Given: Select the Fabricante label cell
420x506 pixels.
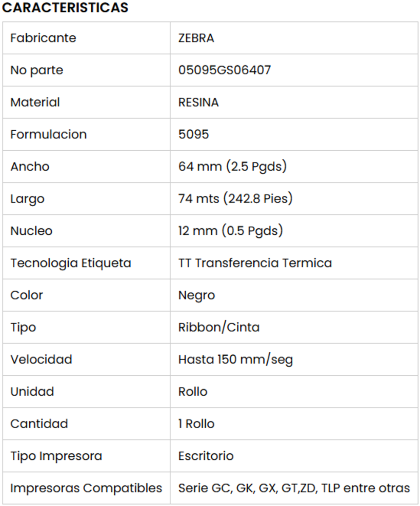Looking at the screenshot, I should click(x=43, y=38).
